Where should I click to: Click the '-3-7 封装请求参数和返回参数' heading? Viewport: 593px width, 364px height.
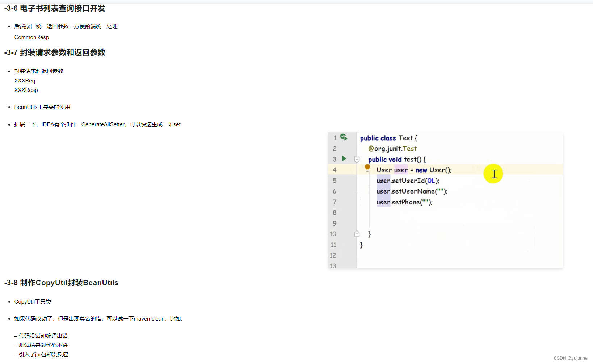(55, 52)
